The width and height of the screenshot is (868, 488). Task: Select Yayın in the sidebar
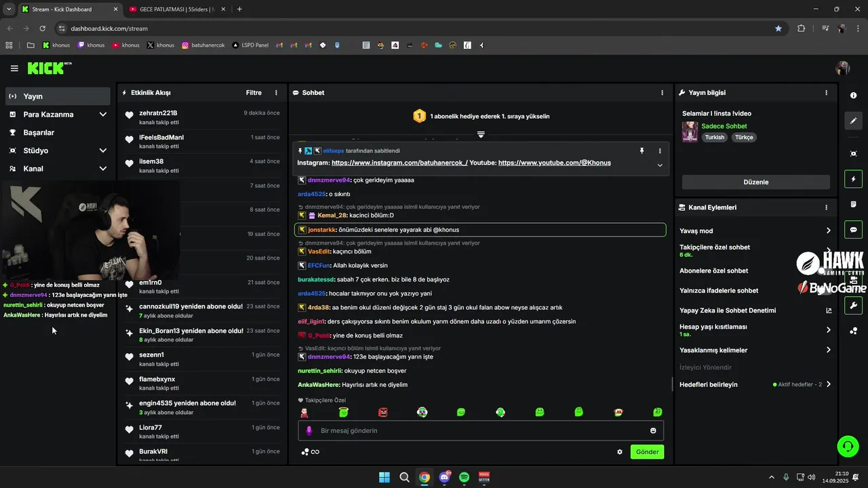coord(58,96)
